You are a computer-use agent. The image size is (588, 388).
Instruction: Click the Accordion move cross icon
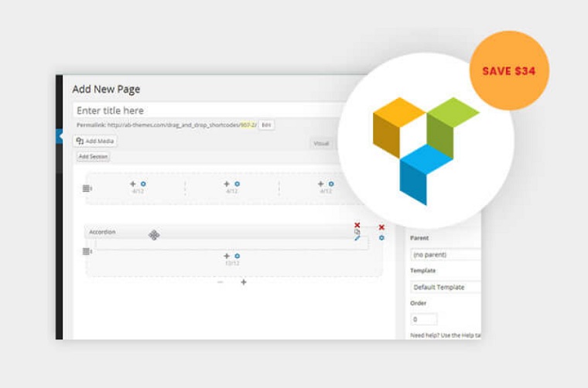(x=154, y=235)
